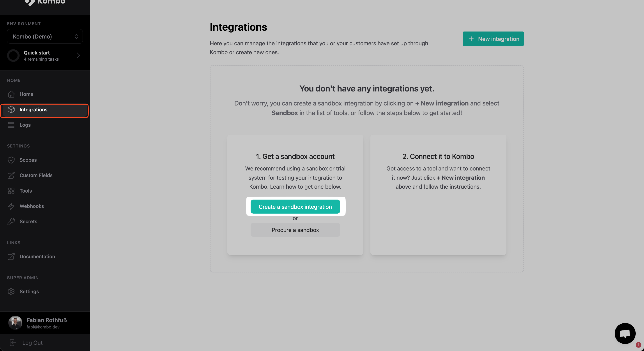Click the Documentation external link icon
The image size is (644, 351).
11,256
